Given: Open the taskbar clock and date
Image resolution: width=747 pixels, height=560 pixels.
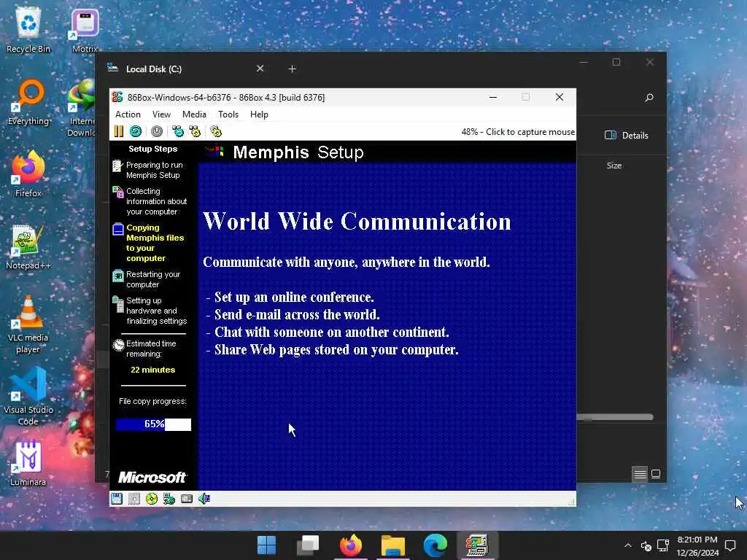Looking at the screenshot, I should point(697,545).
